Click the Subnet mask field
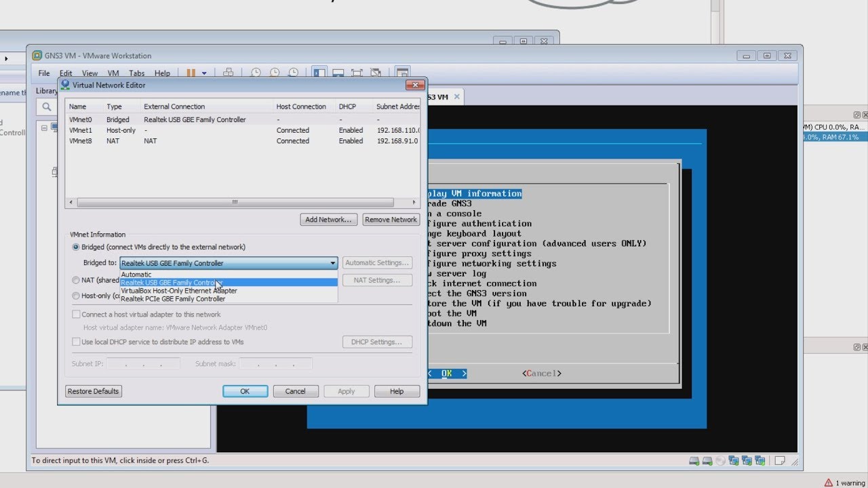Viewport: 868px width, 488px height. click(x=275, y=364)
